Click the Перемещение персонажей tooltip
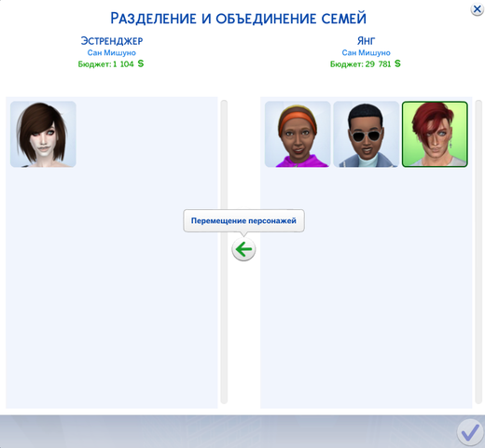The width and height of the screenshot is (485, 448). pos(243,220)
